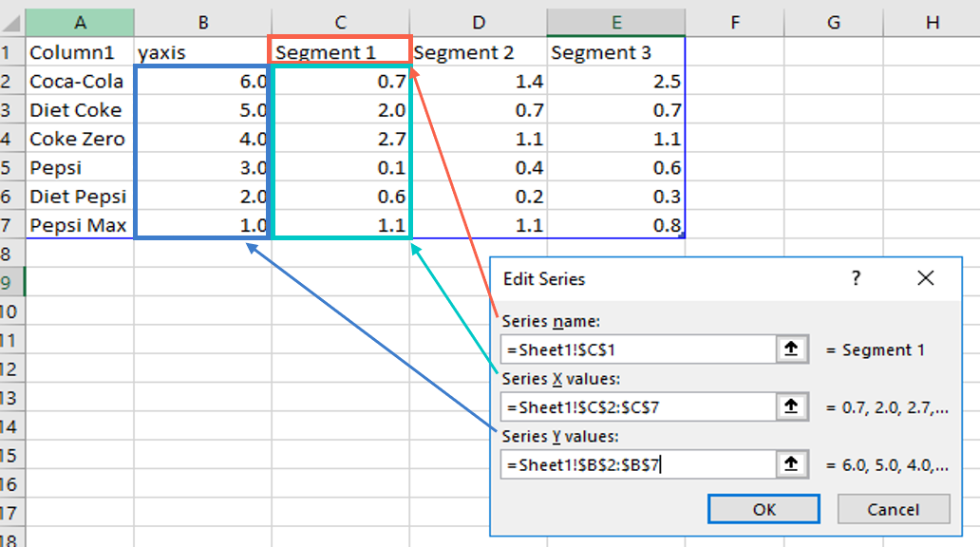Image resolution: width=980 pixels, height=547 pixels.
Task: Select row 5 header
Action: click(12, 167)
